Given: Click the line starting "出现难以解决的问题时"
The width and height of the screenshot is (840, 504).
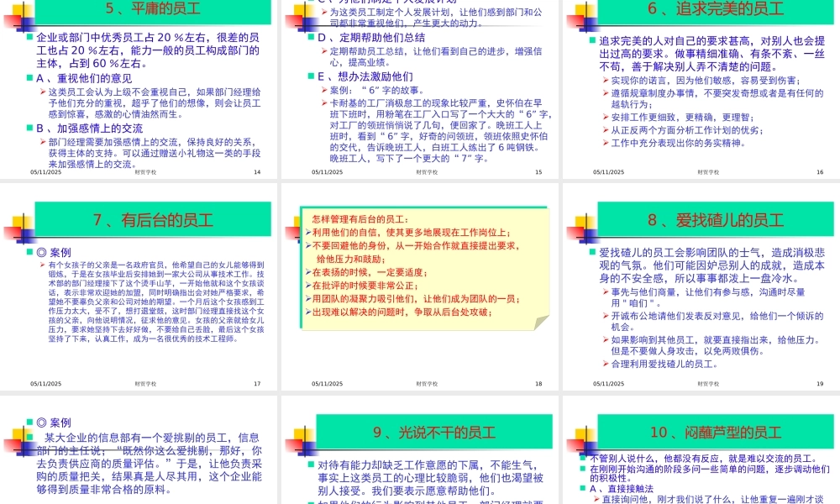Looking at the screenshot, I should [x=402, y=312].
